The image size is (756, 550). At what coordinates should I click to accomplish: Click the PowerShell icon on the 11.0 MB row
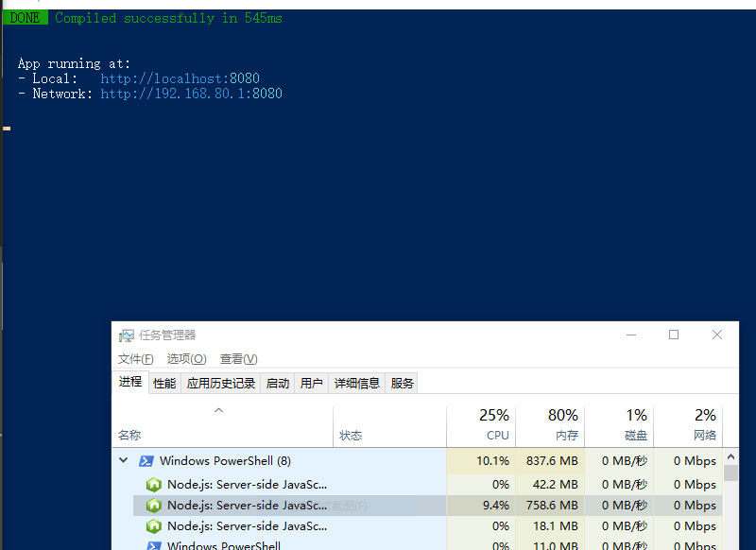pos(154,545)
